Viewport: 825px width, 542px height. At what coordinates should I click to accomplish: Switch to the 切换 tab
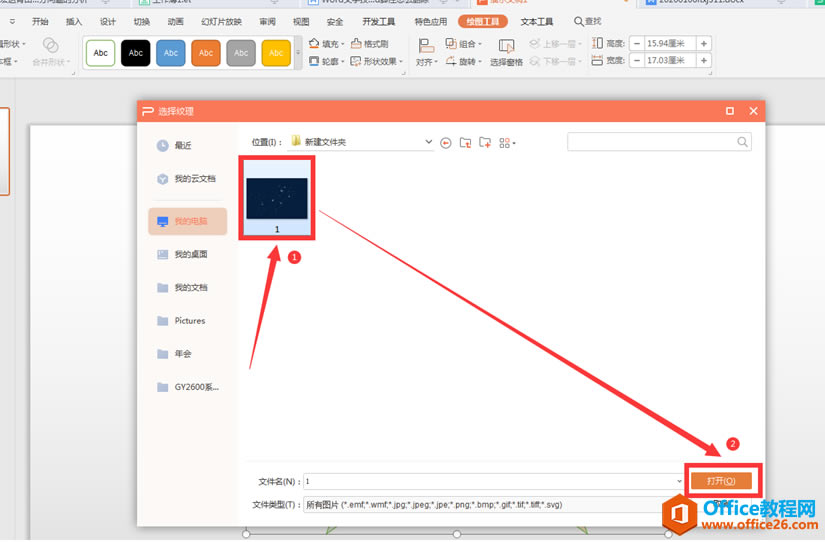click(x=142, y=22)
